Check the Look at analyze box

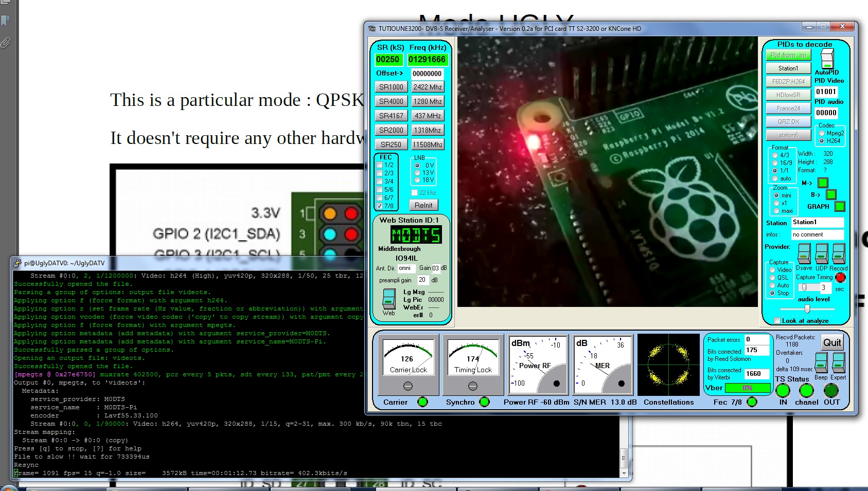click(777, 321)
